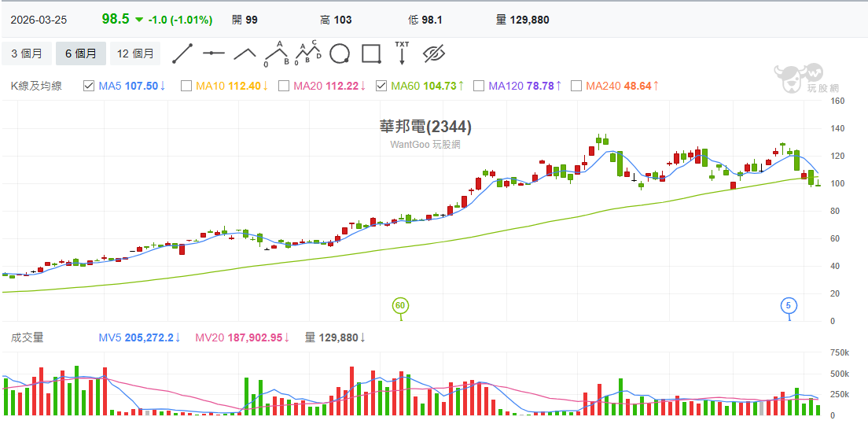The height and width of the screenshot is (424, 868).
Task: Select the circle drawing tool
Action: 339,53
